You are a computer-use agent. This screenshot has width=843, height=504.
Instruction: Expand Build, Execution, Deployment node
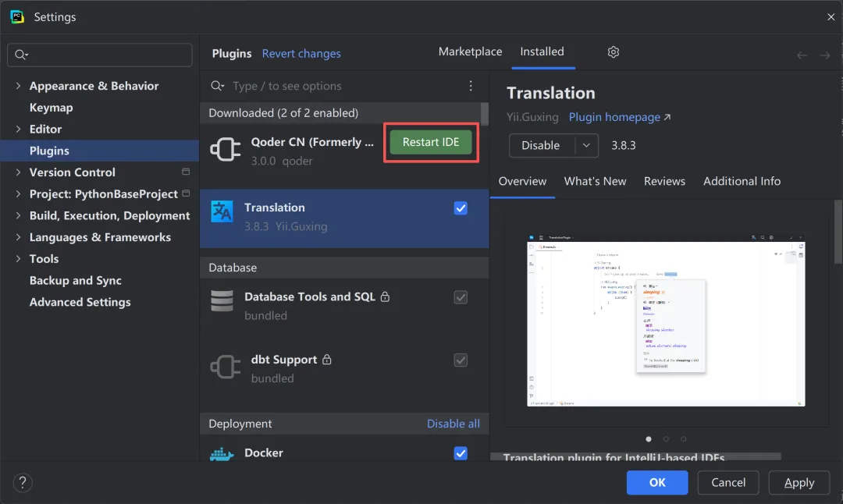pos(18,215)
